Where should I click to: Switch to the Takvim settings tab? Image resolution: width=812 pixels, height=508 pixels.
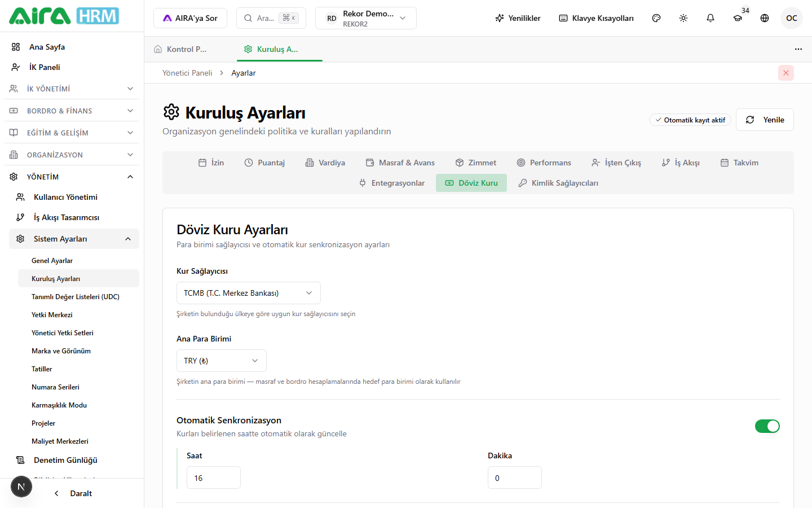(739, 163)
